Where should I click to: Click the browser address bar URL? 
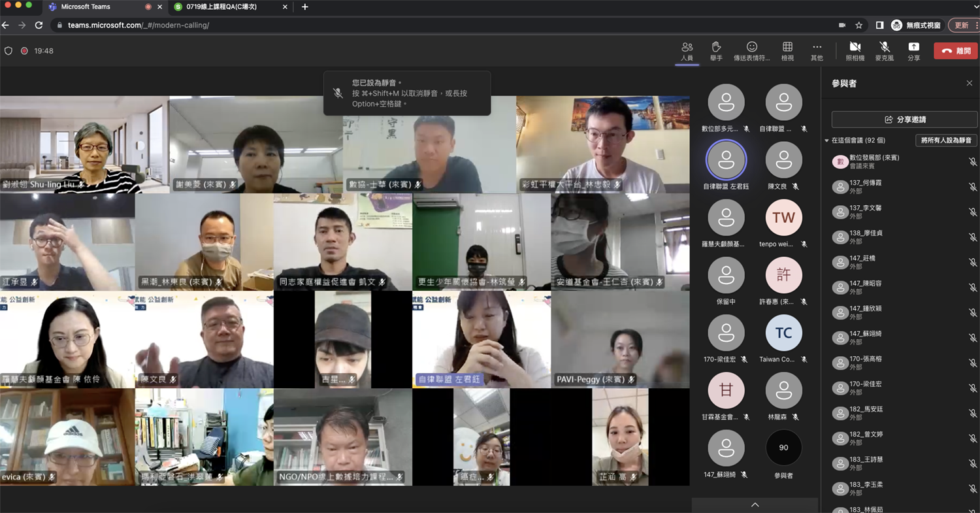pos(139,25)
